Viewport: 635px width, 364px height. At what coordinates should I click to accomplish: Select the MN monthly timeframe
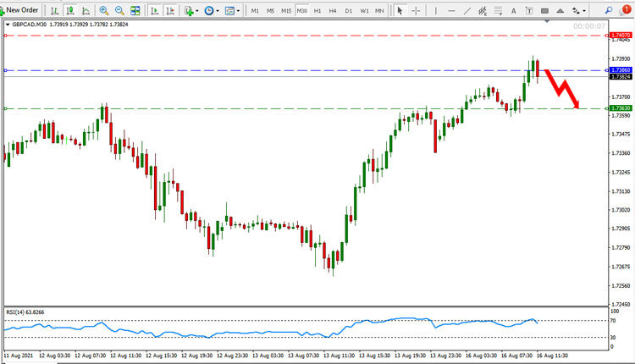[379, 11]
